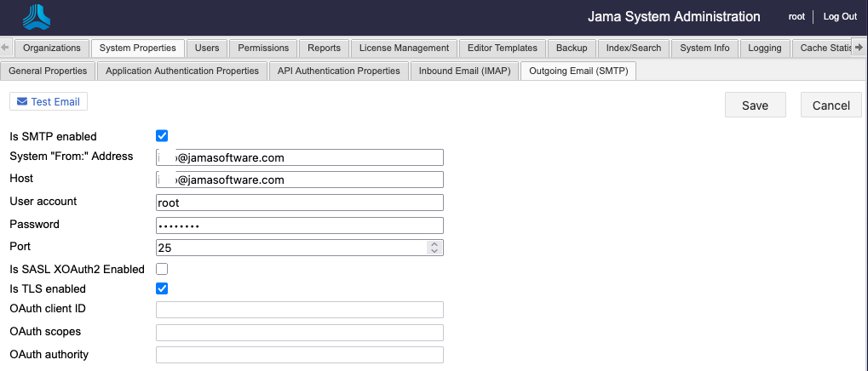Click the Port decrement arrow
Viewport: 868px width, 371px height.
coord(434,252)
